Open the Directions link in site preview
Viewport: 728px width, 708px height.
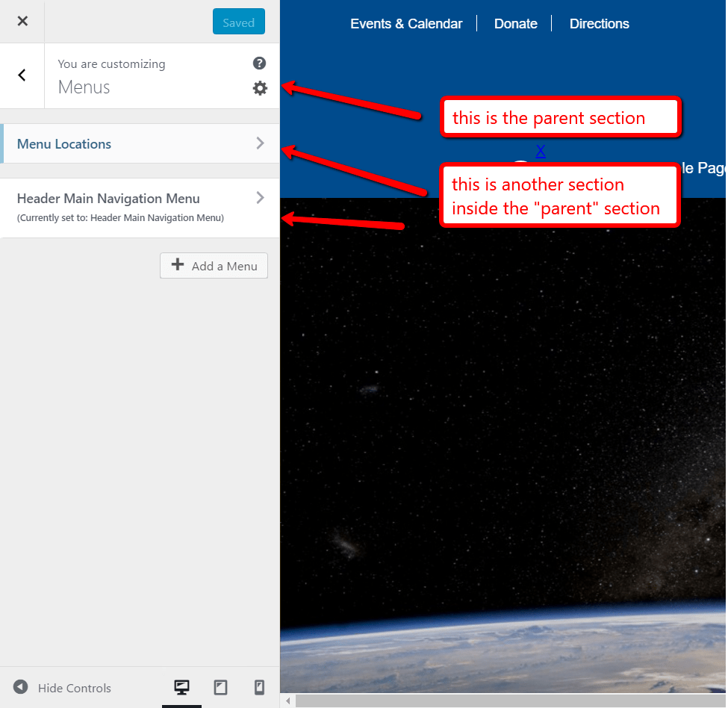[x=599, y=24]
